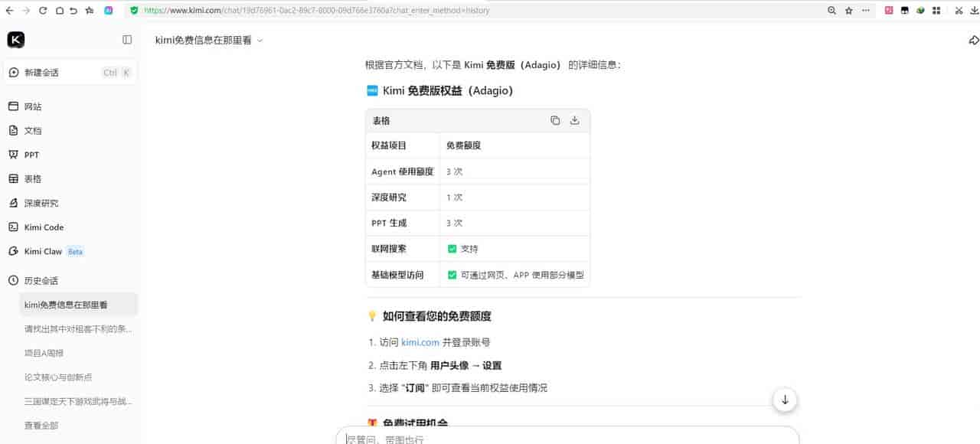This screenshot has height=444, width=980.
Task: Toggle the 联网搜索 support checkmark
Action: (x=452, y=248)
